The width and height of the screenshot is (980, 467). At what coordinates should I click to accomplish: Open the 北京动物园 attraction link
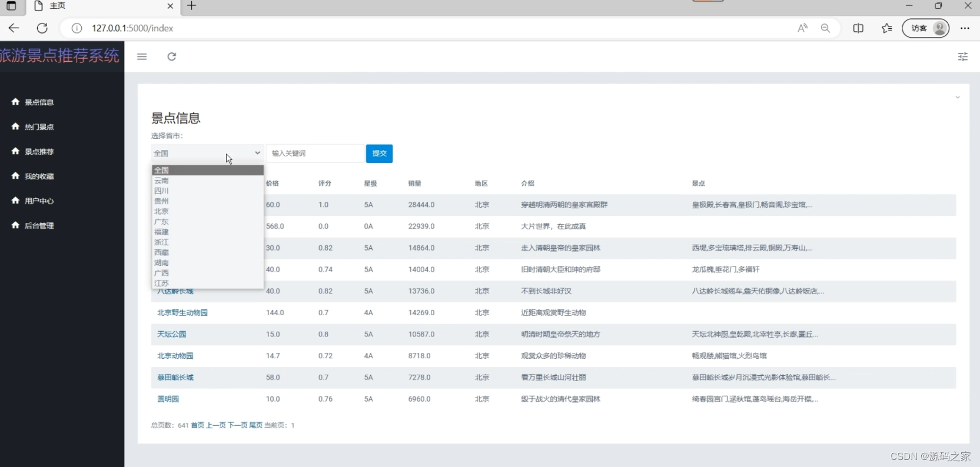coord(175,356)
